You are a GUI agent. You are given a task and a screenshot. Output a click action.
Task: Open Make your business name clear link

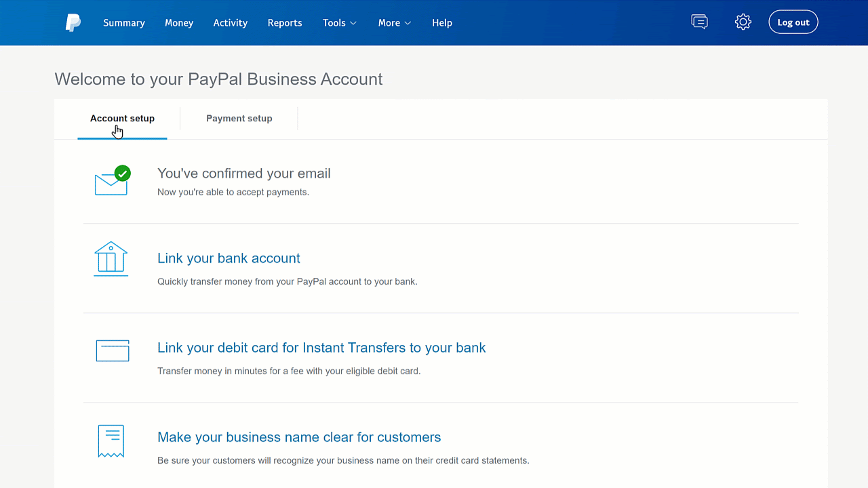click(299, 437)
